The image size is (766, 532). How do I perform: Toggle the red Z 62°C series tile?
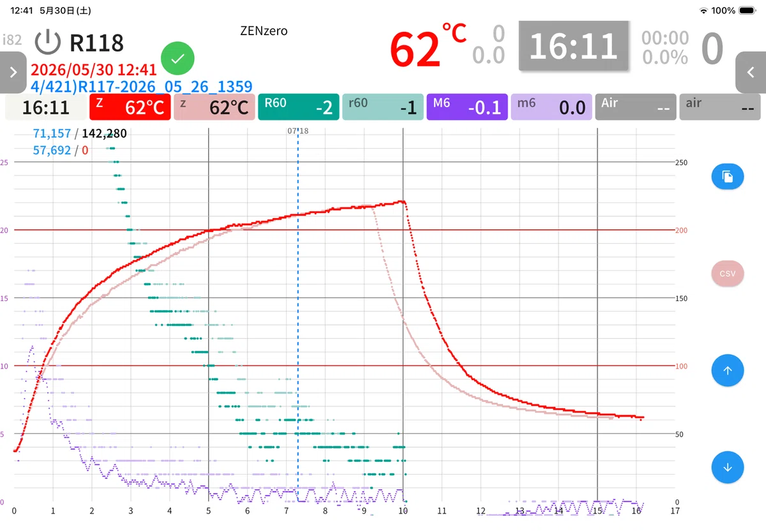click(x=130, y=107)
